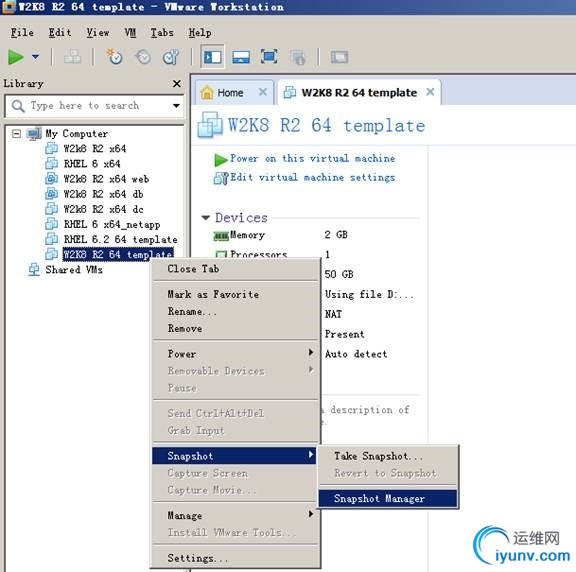Toggle the show library view icon
The width and height of the screenshot is (576, 572).
pyautogui.click(x=213, y=57)
